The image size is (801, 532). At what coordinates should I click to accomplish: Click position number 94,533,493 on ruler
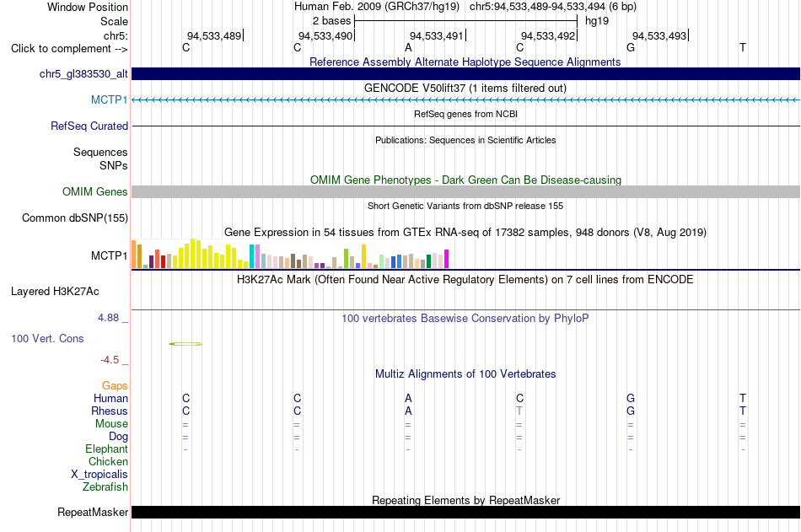pyautogui.click(x=659, y=35)
